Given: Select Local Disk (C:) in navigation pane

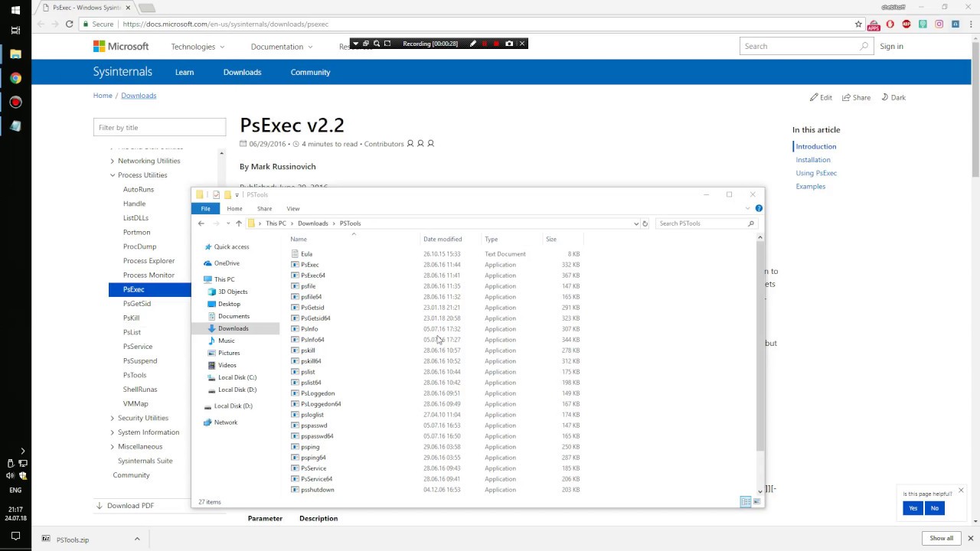Looking at the screenshot, I should [237, 377].
